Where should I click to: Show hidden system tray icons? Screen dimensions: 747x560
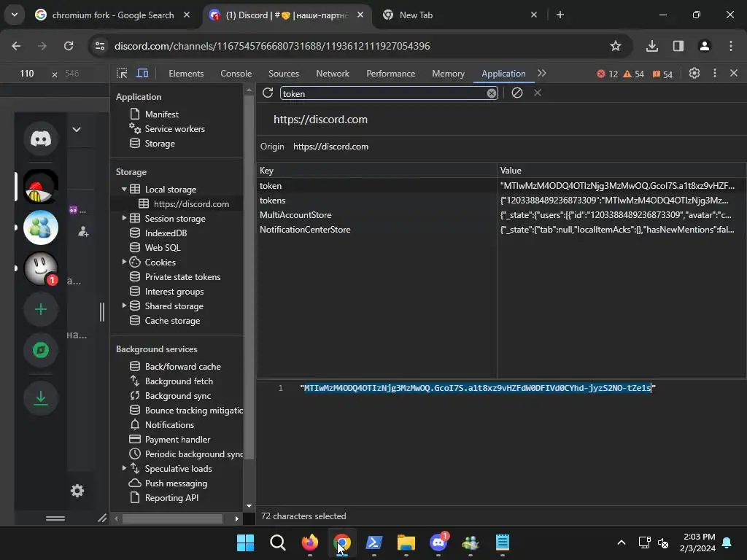622,542
